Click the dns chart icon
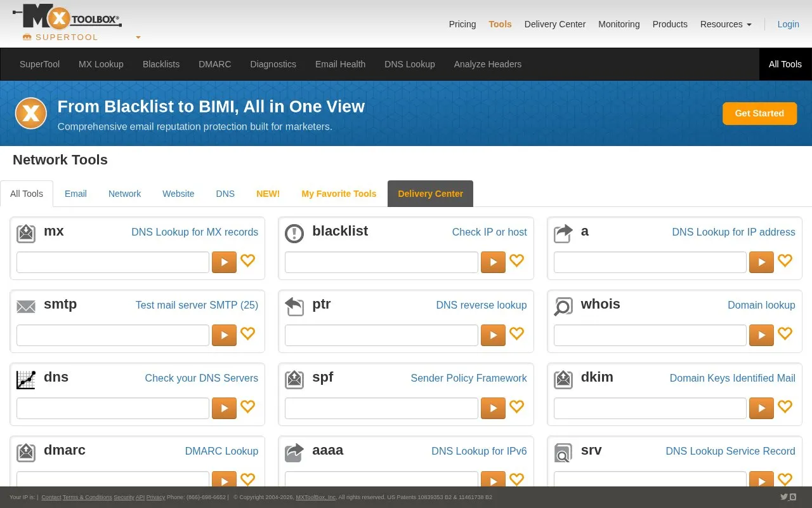This screenshot has height=508, width=812. point(26,380)
